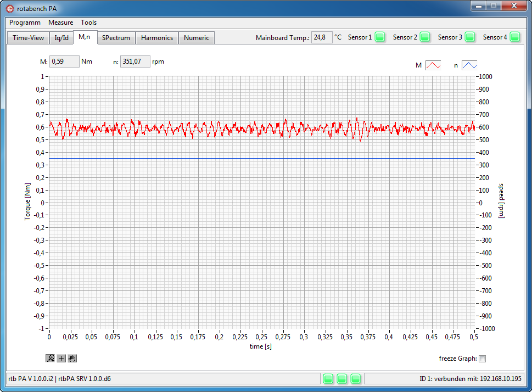Click the torque axis maximum value 1

(42, 77)
